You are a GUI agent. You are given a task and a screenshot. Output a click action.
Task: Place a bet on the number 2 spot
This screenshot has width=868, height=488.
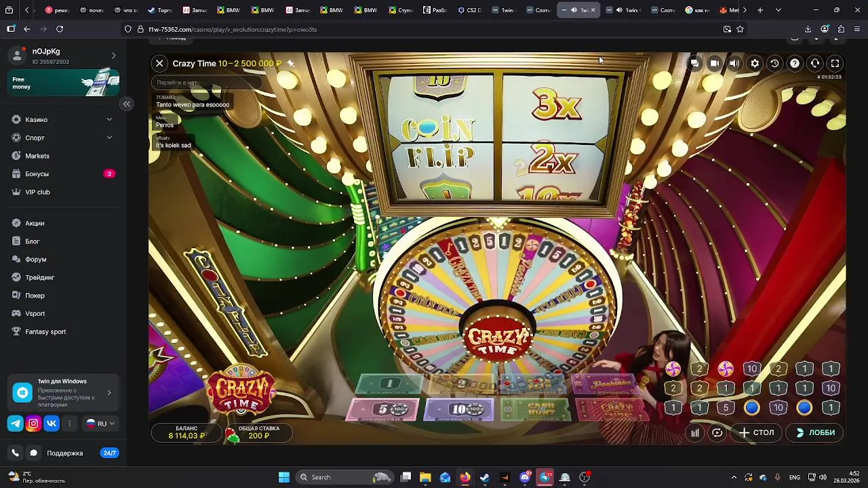point(462,384)
